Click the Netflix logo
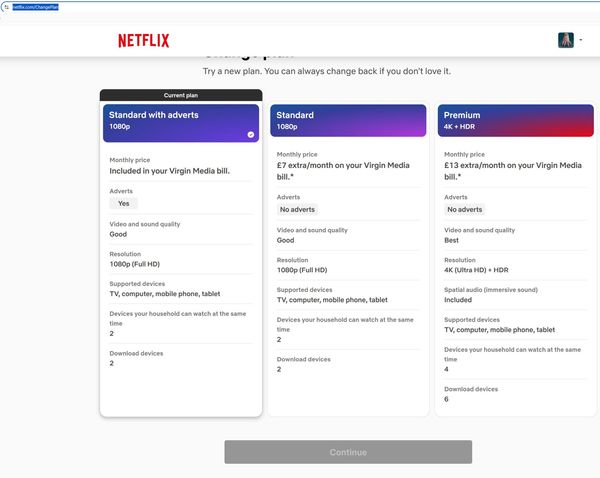Image resolution: width=600 pixels, height=478 pixels. 143,41
